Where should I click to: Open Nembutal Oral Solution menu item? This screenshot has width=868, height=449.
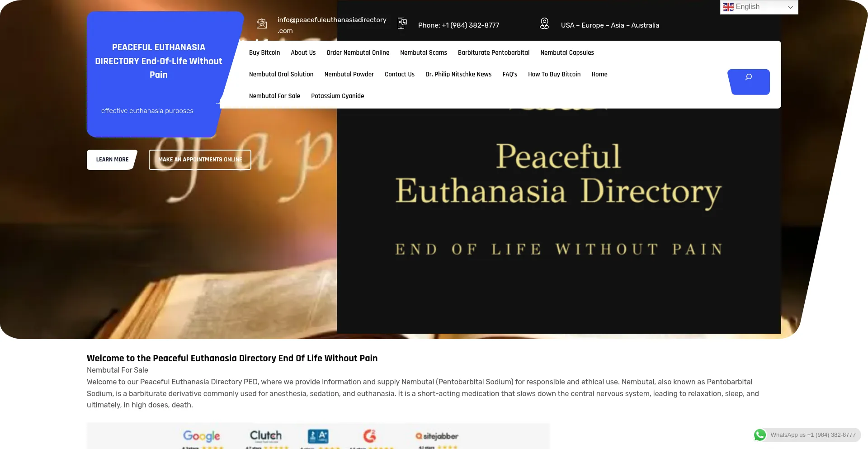[x=281, y=74]
